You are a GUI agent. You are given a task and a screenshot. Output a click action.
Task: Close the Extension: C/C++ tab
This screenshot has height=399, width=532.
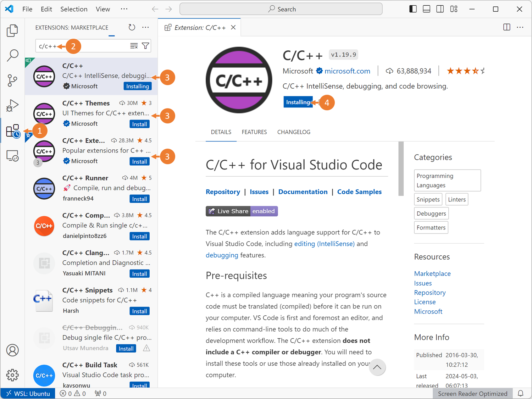click(x=233, y=27)
